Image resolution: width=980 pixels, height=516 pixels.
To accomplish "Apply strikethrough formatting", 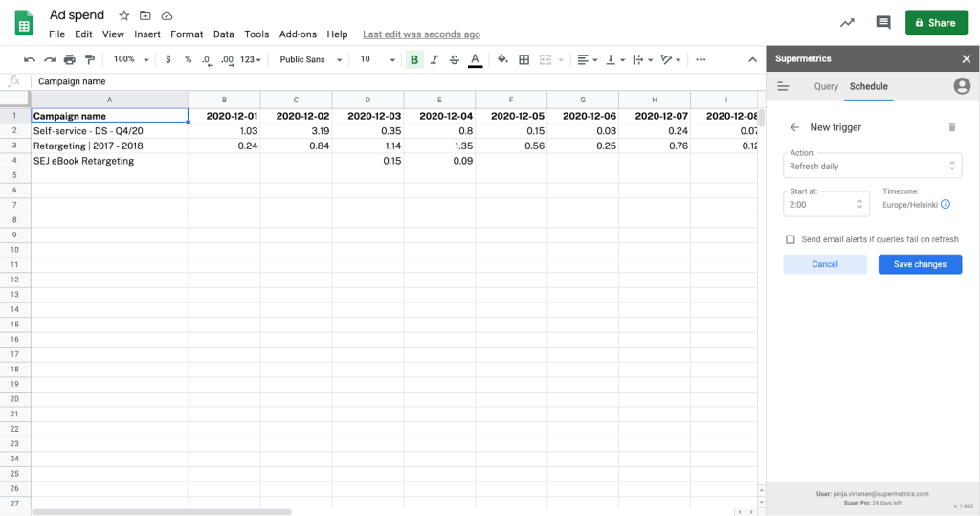I will [454, 59].
